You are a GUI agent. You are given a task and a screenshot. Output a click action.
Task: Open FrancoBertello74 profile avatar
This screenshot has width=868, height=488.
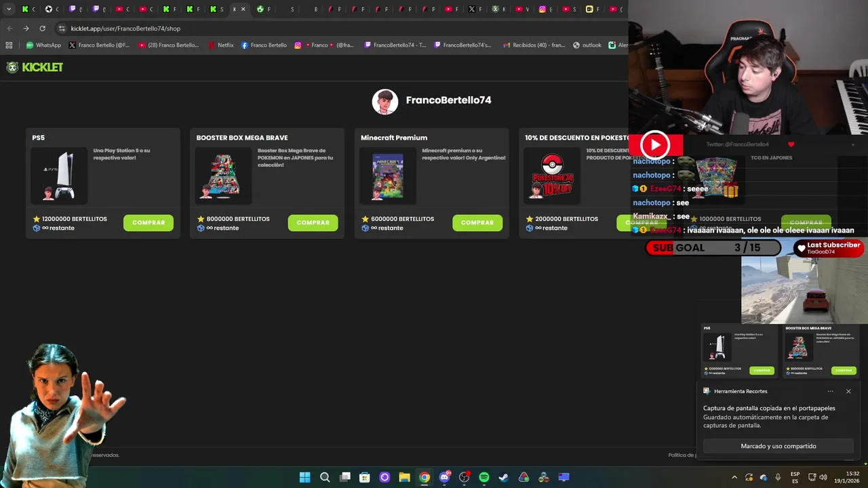[385, 102]
